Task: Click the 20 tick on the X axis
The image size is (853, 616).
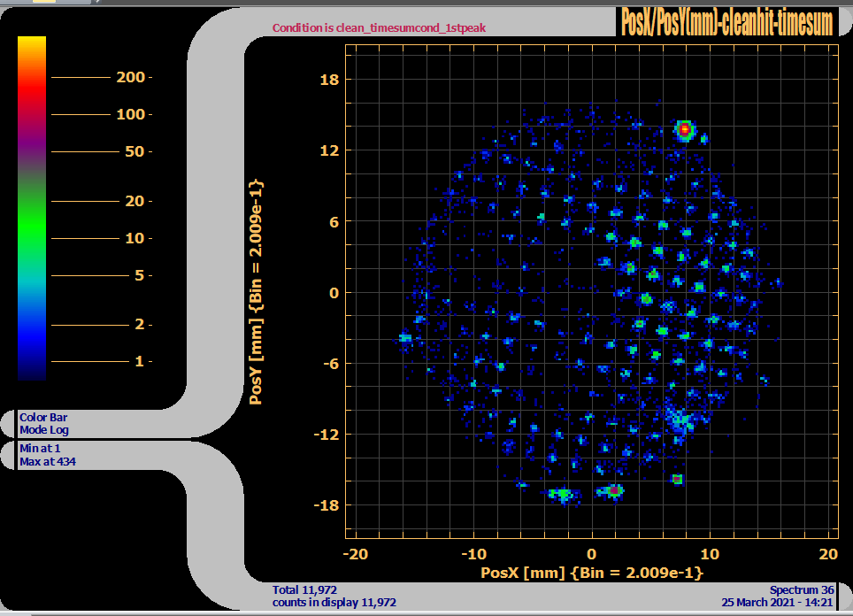Action: pos(827,553)
